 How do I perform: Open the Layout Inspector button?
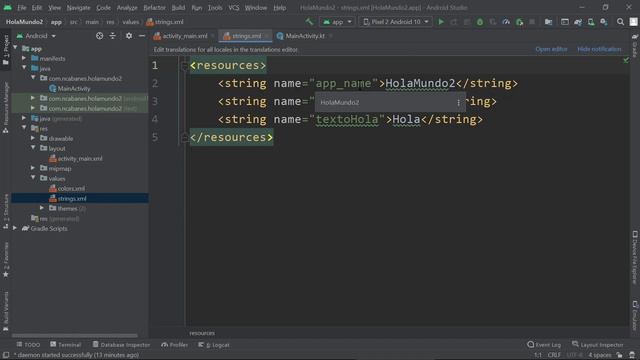click(598, 345)
